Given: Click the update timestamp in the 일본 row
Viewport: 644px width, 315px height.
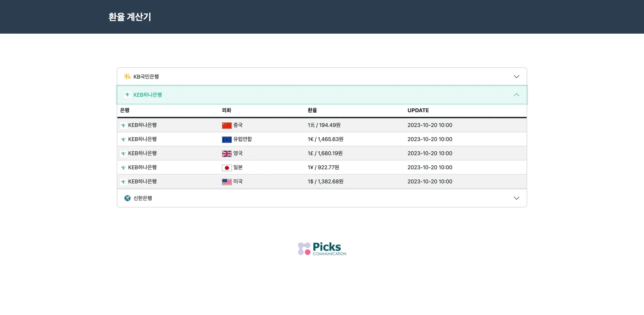Looking at the screenshot, I should click(430, 167).
